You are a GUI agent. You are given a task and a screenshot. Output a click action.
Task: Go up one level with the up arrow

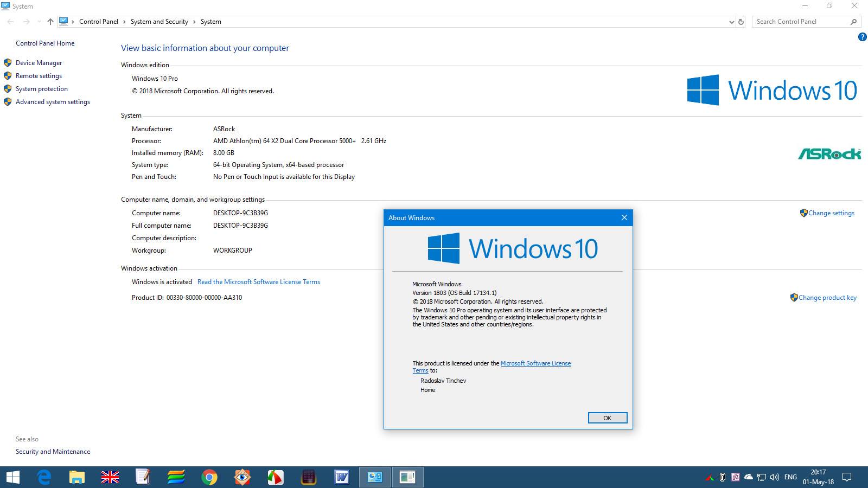[x=50, y=22]
